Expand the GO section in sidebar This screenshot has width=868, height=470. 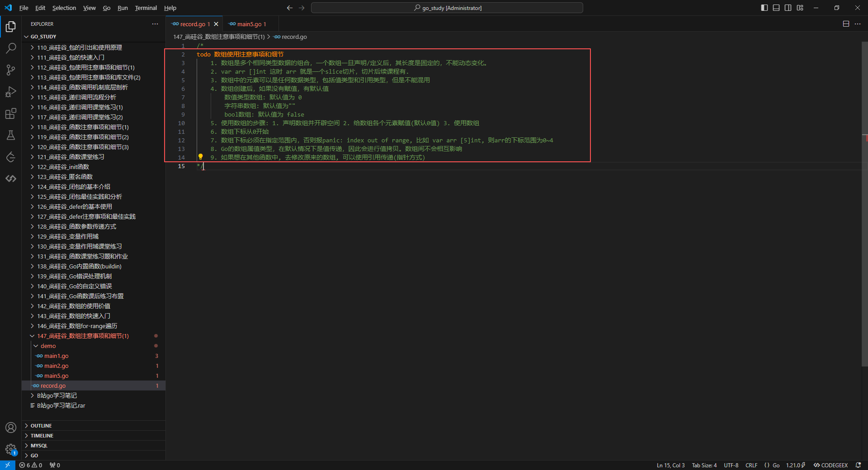pyautogui.click(x=94, y=456)
